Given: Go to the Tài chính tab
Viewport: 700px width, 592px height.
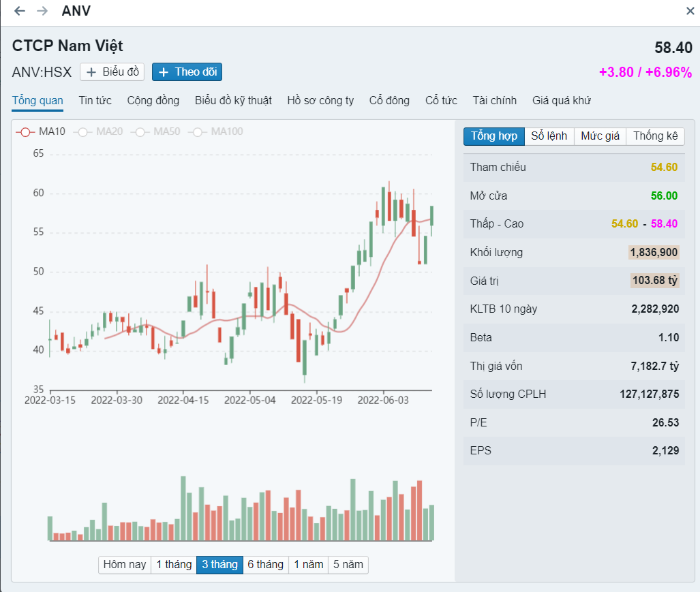Looking at the screenshot, I should (x=494, y=100).
